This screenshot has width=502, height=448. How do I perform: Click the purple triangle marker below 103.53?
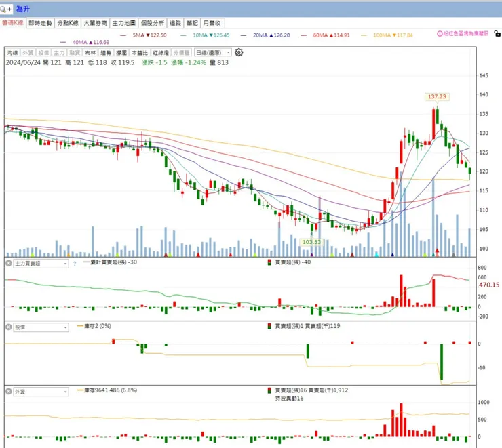coord(312,255)
